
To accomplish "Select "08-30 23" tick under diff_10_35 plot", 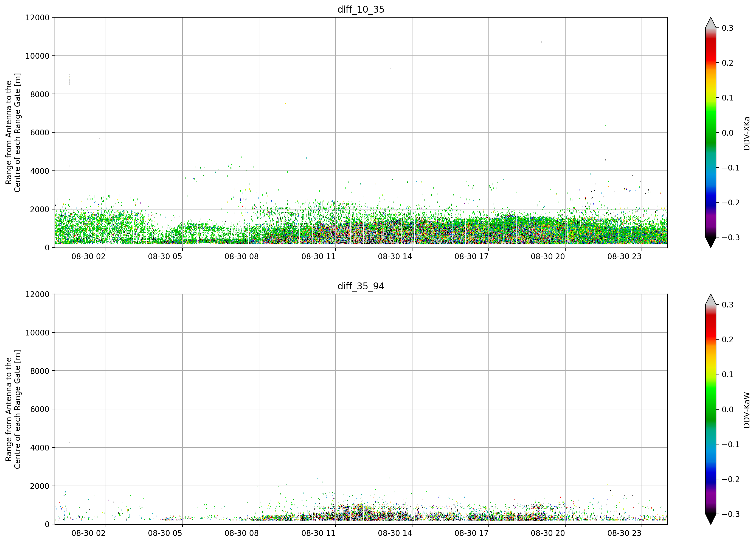I will (624, 256).
